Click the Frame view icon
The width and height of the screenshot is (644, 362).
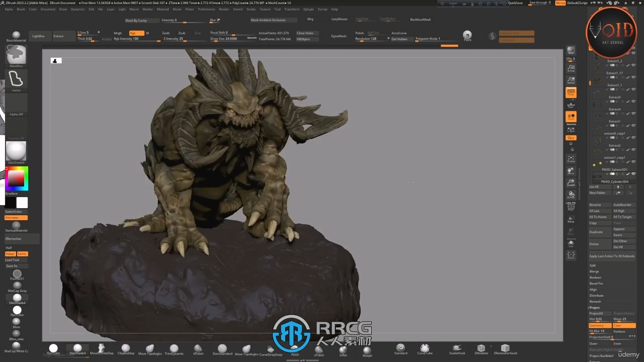point(571,159)
